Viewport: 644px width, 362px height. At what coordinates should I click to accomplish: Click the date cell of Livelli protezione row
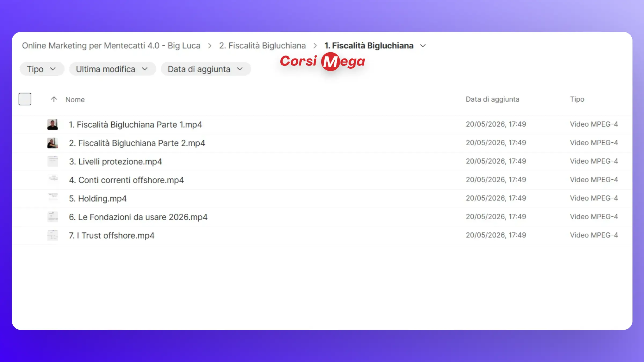click(496, 161)
